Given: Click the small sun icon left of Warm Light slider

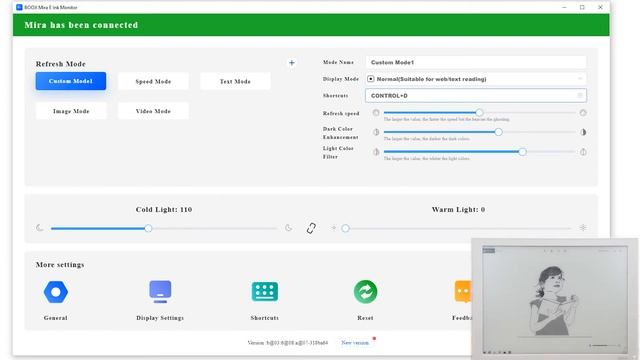Looking at the screenshot, I should coord(333,228).
